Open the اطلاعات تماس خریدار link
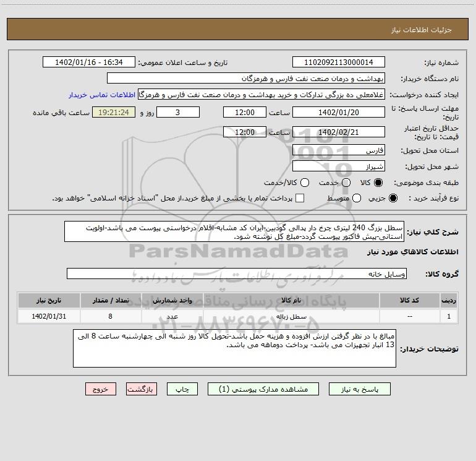The height and width of the screenshot is (461, 476). [102, 95]
